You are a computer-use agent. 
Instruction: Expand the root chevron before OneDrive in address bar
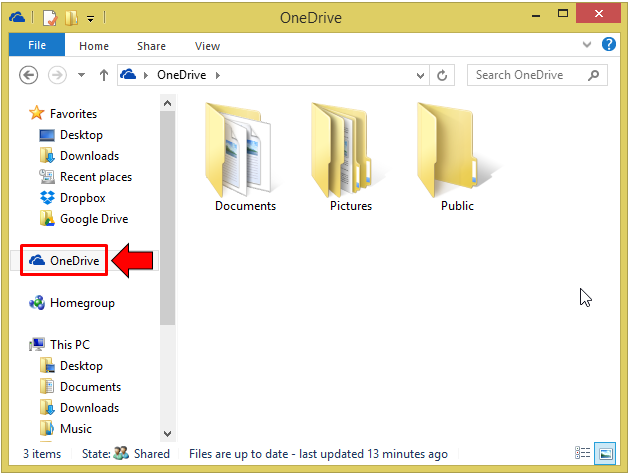(146, 75)
